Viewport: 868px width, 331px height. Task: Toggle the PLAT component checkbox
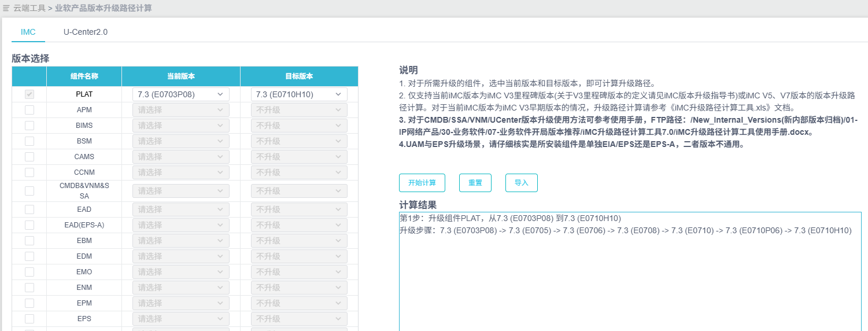pyautogui.click(x=29, y=94)
